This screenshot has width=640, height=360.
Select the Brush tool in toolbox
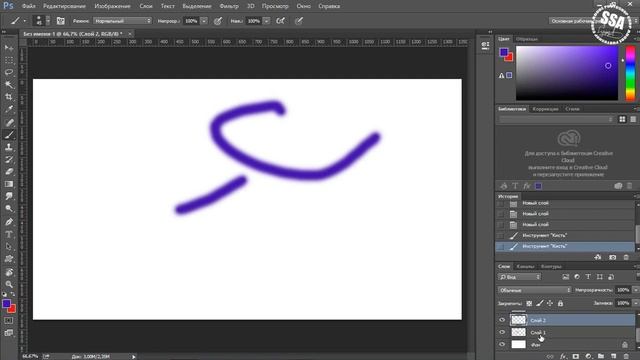coord(9,135)
